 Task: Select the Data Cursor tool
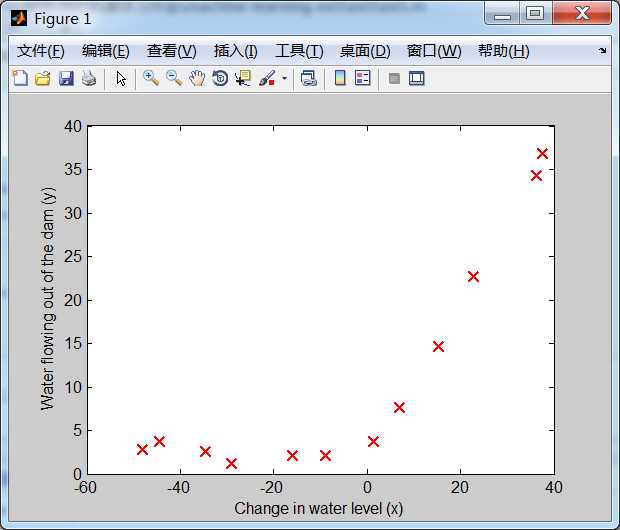(x=243, y=78)
